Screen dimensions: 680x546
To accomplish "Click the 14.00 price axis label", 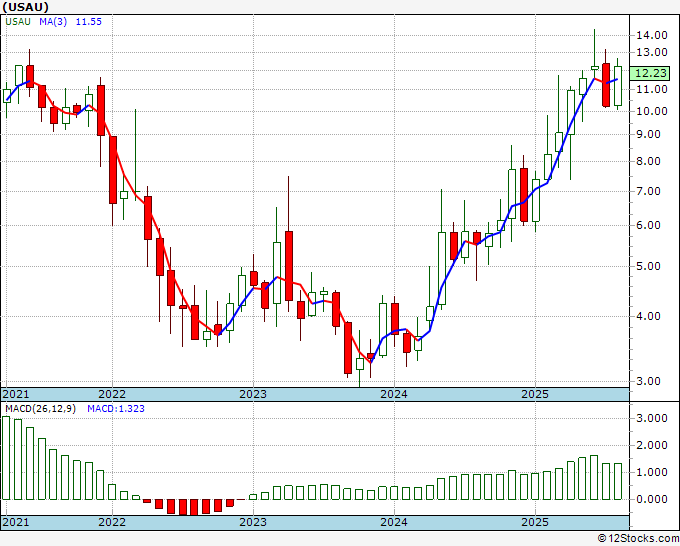I will coord(651,35).
